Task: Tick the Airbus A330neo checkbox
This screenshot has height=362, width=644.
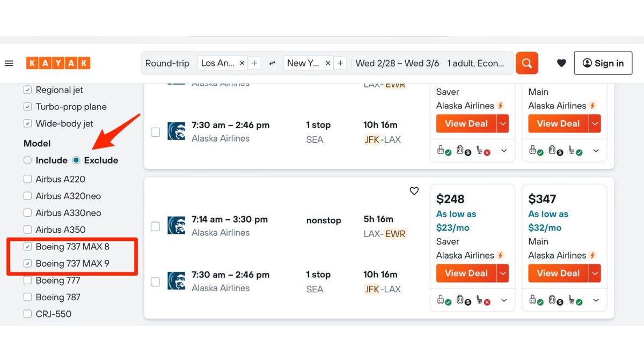Action: tap(27, 213)
